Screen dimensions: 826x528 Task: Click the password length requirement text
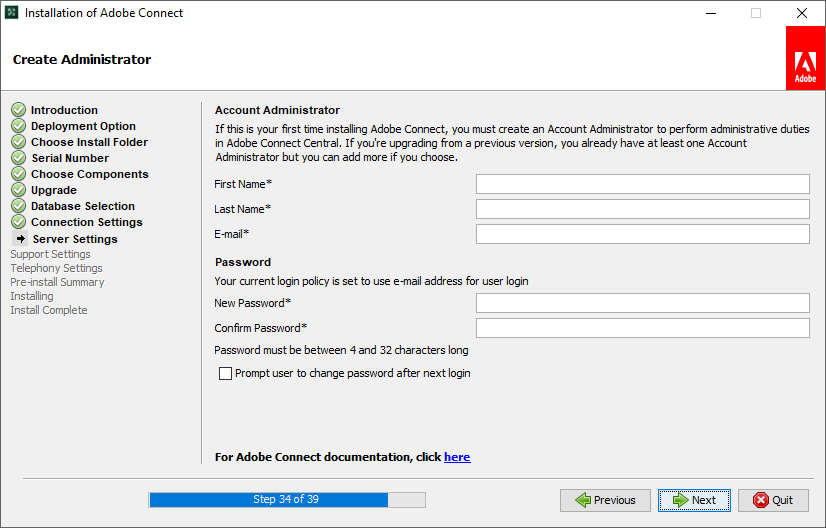(x=341, y=350)
